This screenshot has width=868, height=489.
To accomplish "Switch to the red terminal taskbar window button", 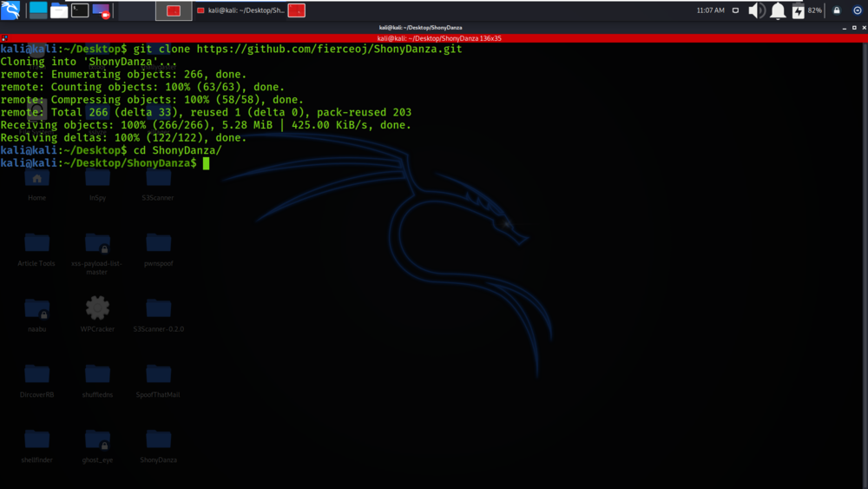I will pyautogui.click(x=174, y=10).
